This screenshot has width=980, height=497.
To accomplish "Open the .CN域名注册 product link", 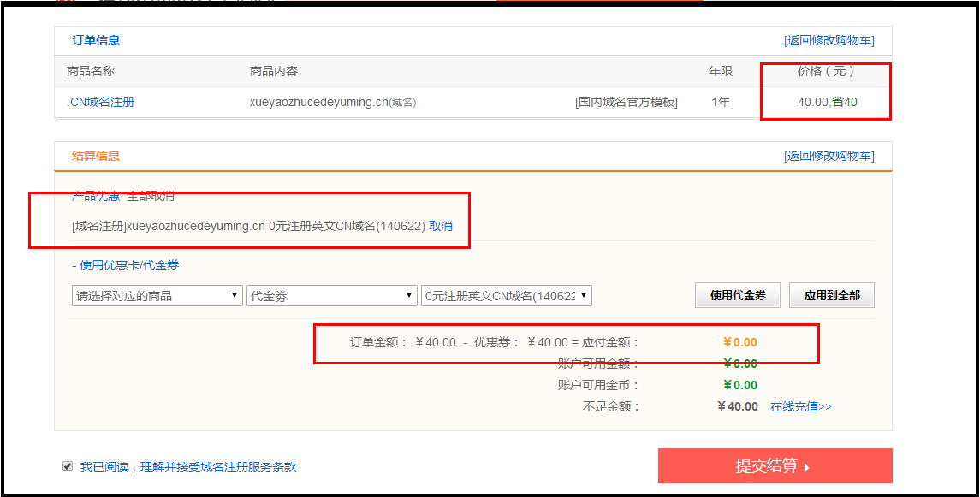I will pyautogui.click(x=101, y=102).
